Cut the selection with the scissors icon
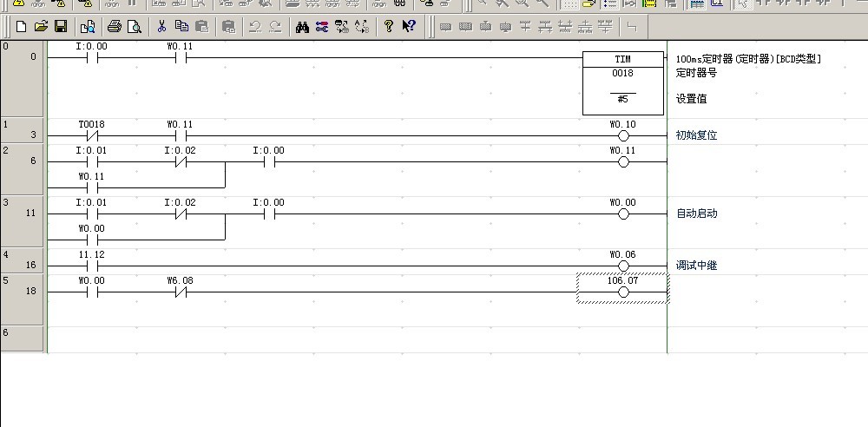868x427 pixels. [161, 27]
